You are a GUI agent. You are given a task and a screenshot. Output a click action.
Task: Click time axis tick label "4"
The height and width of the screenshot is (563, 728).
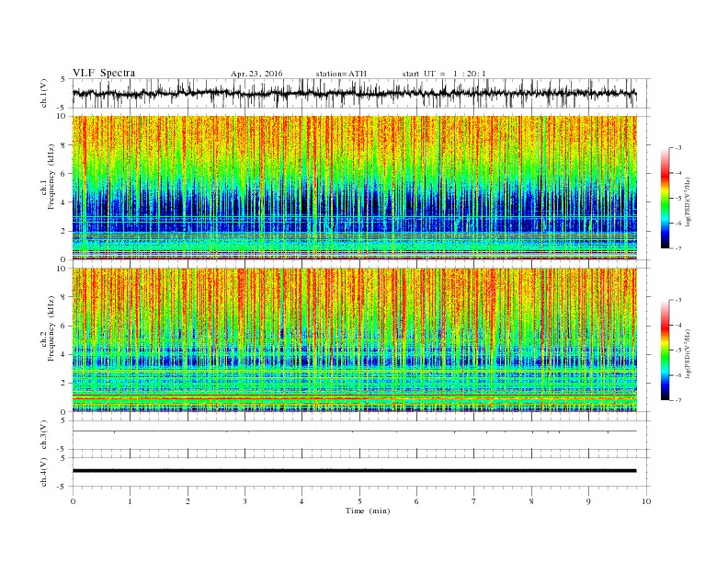[x=301, y=501]
